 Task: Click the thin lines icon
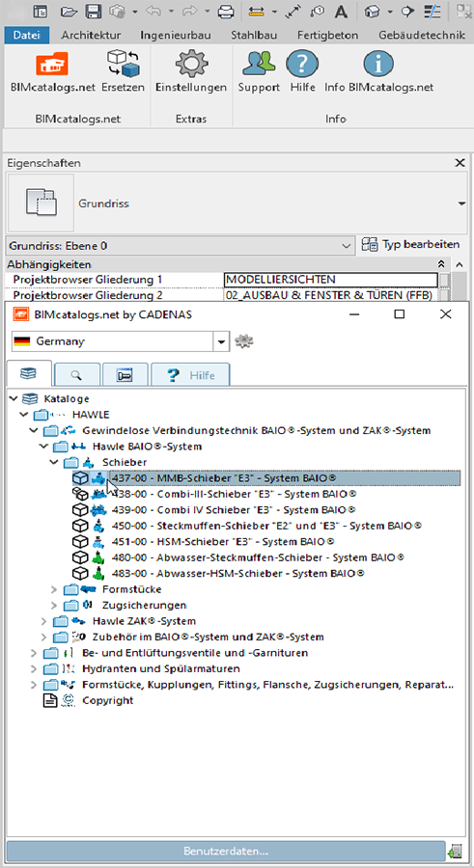pos(432,11)
